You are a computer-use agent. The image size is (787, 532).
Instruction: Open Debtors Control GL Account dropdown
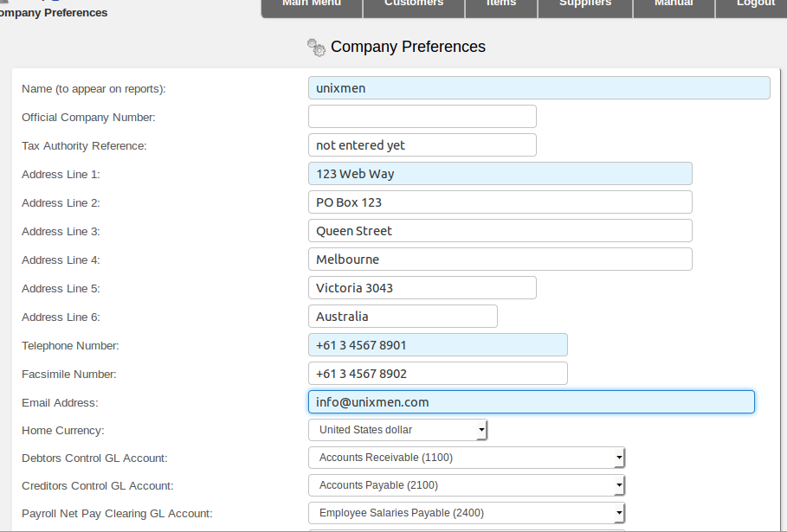pos(467,458)
